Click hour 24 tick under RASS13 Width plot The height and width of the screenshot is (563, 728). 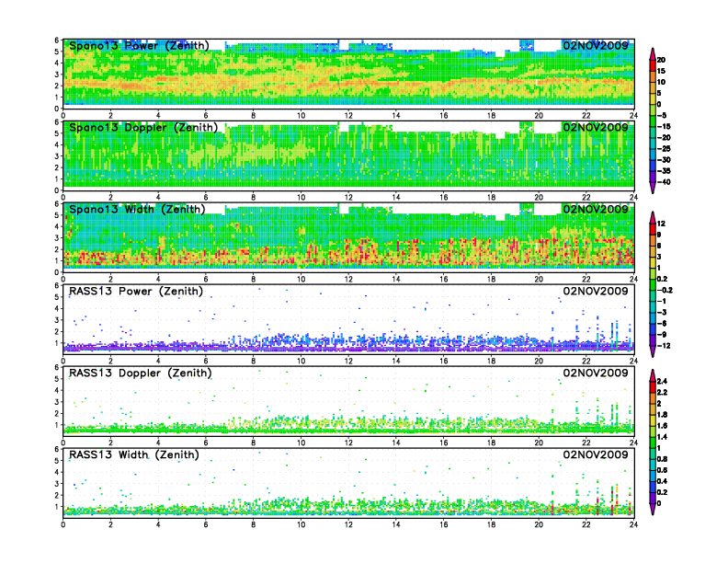(633, 524)
